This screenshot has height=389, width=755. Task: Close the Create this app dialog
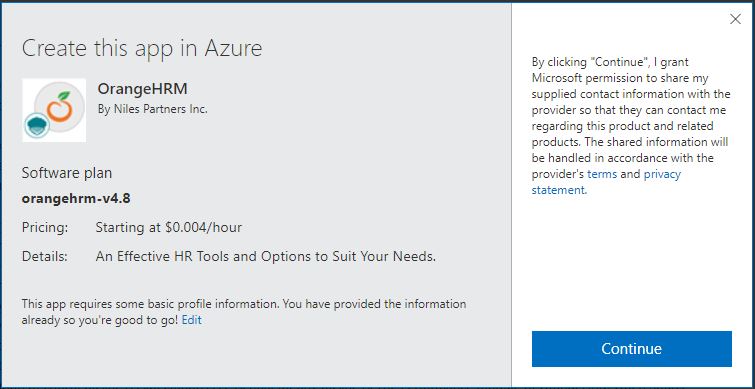coord(735,19)
